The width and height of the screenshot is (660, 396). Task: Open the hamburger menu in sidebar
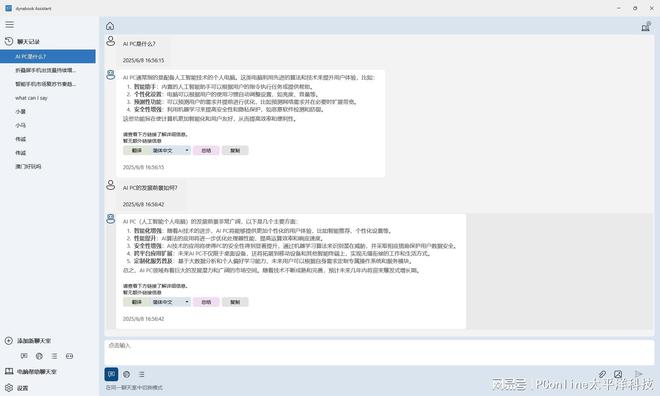pyautogui.click(x=9, y=24)
